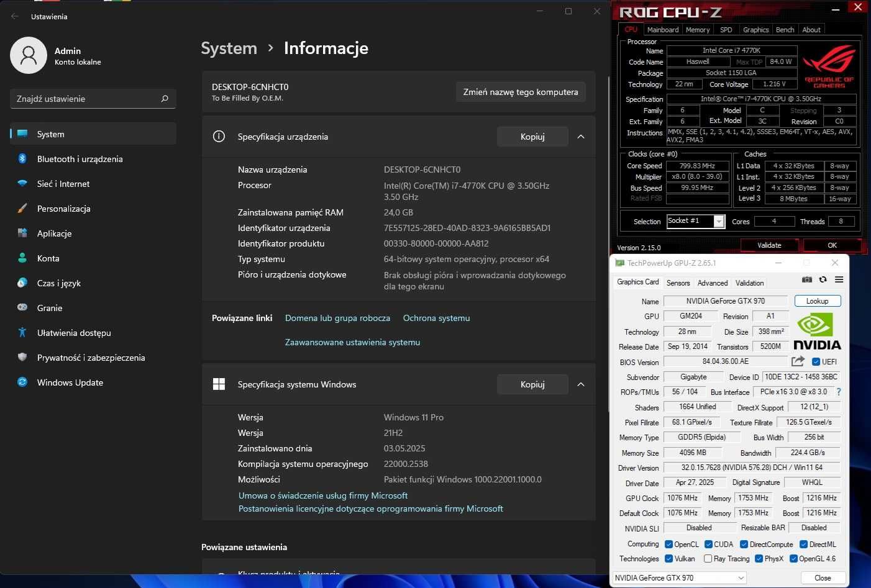Open the Validation tab in GPU-Z
Screen dimensions: 871x588
[750, 283]
